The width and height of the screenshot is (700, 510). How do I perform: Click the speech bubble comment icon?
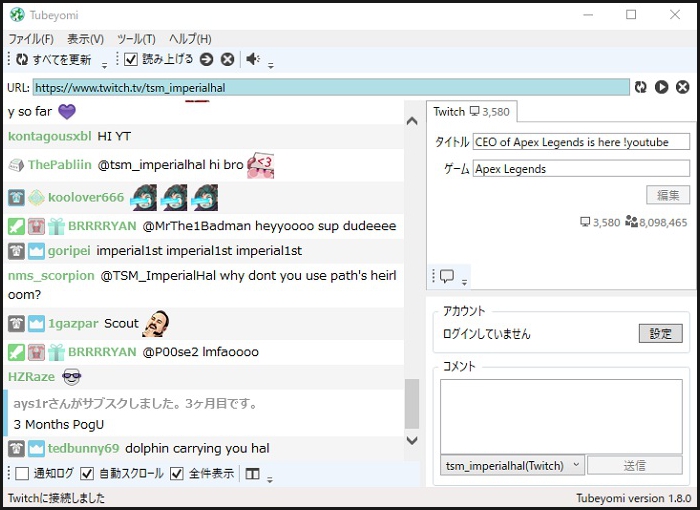(447, 276)
